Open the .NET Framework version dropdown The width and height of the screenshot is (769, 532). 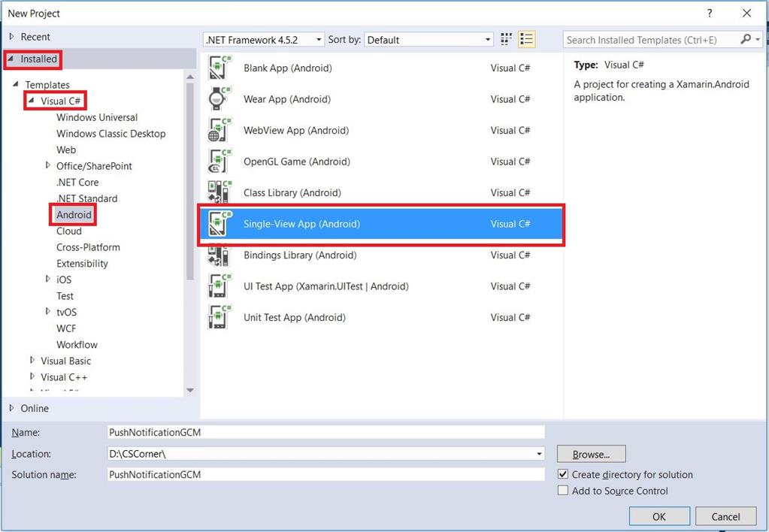pos(264,40)
